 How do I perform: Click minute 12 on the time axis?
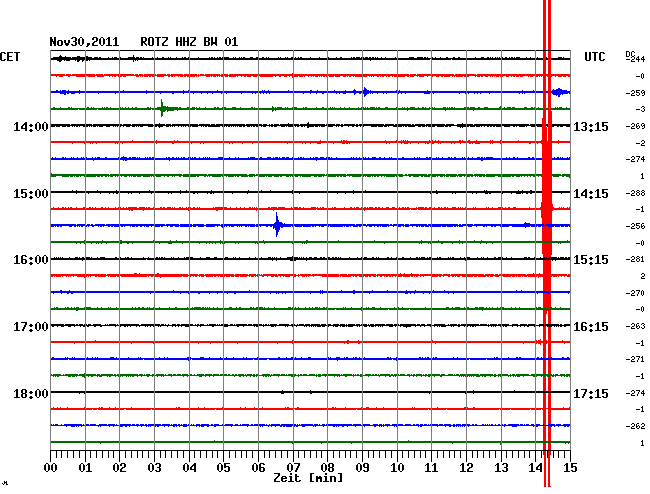click(x=466, y=467)
